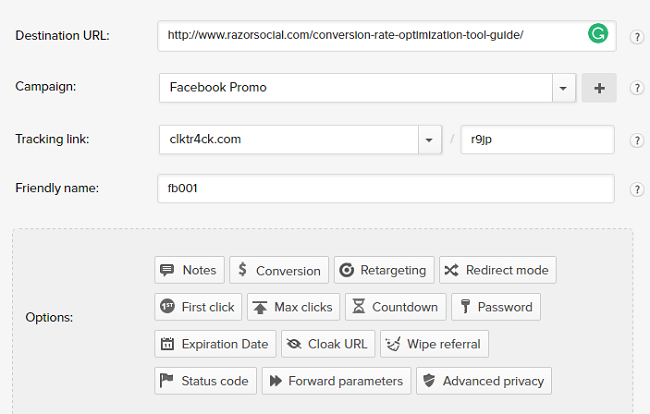Set a Password for the link
Image resolution: width=650 pixels, height=414 pixels.
point(495,307)
